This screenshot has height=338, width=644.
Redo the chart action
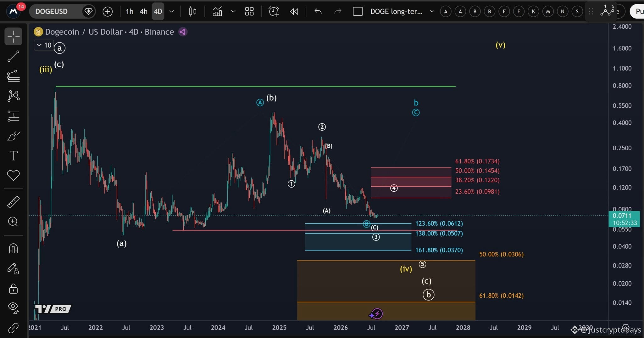click(338, 12)
